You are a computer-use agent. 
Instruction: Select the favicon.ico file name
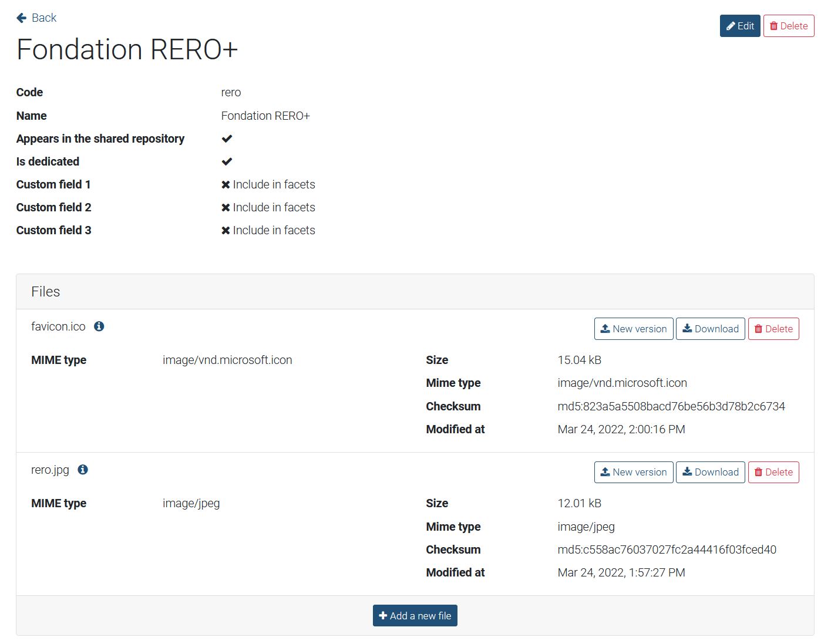coord(58,326)
